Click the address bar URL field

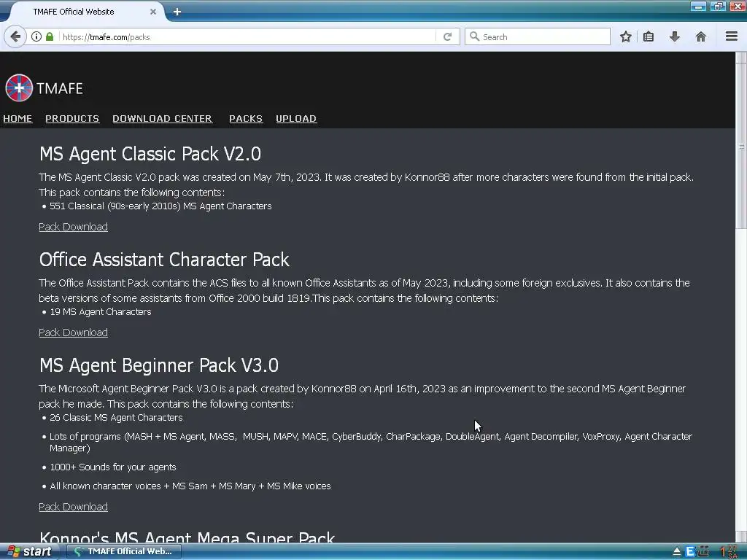click(248, 36)
